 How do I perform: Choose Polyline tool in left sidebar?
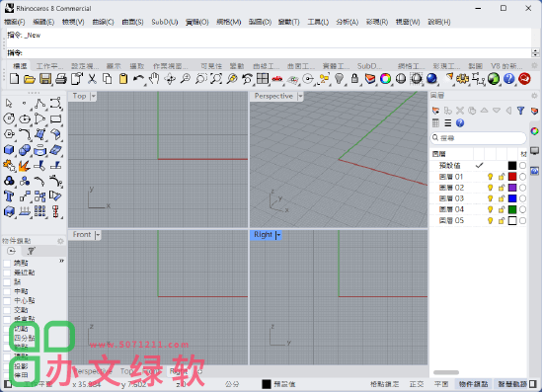click(x=39, y=104)
